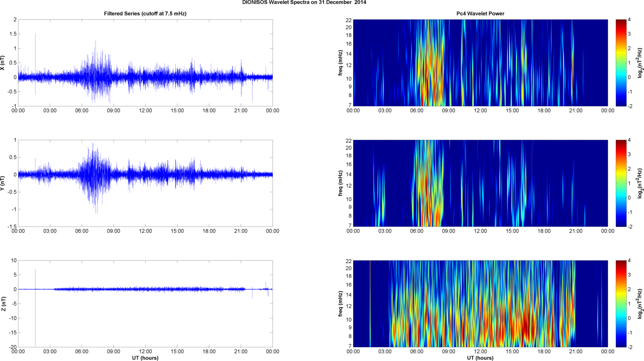The width and height of the screenshot is (644, 361).
Task: Click log2(nT²/Hz) label beside bottom colorbar
Action: pos(641,304)
